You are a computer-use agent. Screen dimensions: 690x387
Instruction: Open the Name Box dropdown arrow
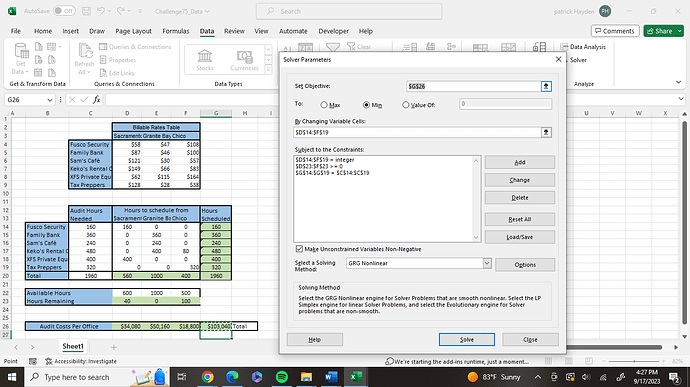[49, 100]
